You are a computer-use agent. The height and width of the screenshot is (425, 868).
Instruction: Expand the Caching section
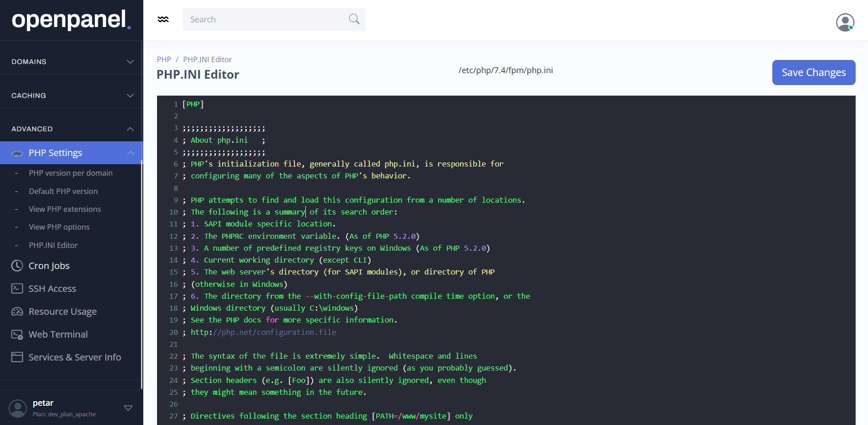pyautogui.click(x=130, y=96)
